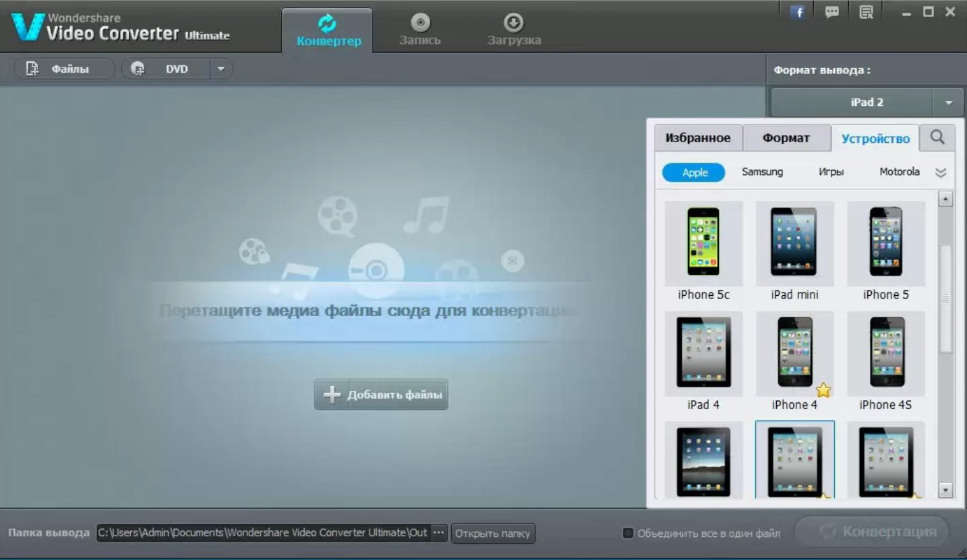This screenshot has width=967, height=560.
Task: Click the device list scroll up arrow
Action: tap(945, 199)
